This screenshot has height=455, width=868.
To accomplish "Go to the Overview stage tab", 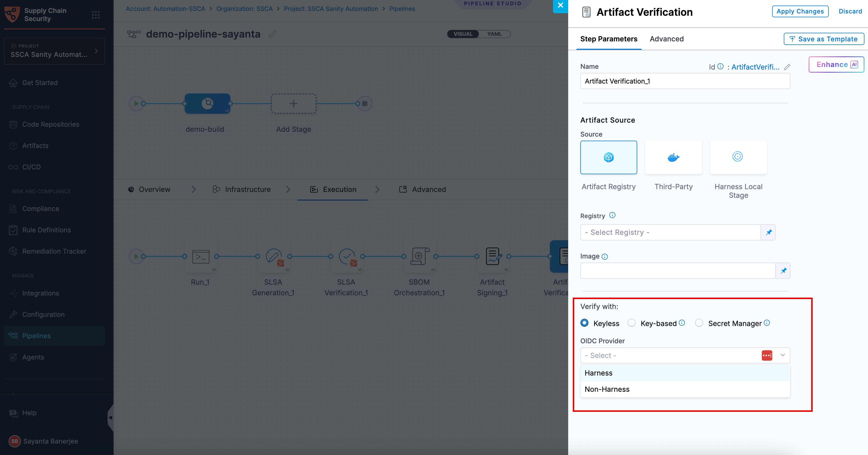I will (149, 190).
